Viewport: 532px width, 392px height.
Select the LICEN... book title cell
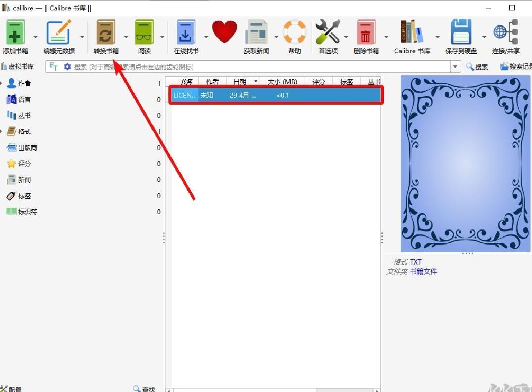pyautogui.click(x=185, y=95)
